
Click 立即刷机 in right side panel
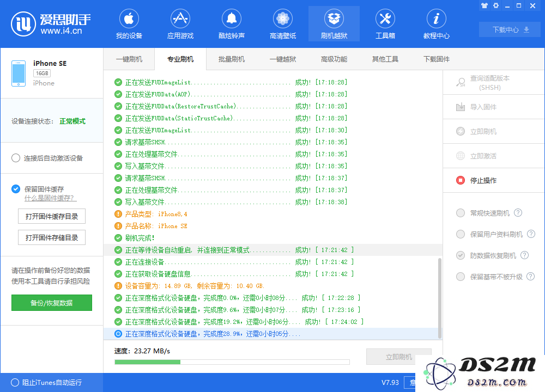[x=494, y=132]
